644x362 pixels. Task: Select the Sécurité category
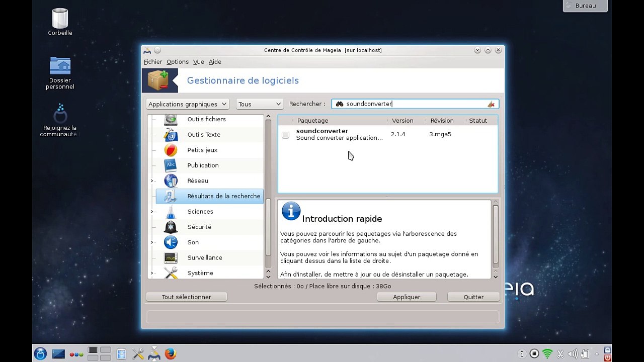point(199,227)
